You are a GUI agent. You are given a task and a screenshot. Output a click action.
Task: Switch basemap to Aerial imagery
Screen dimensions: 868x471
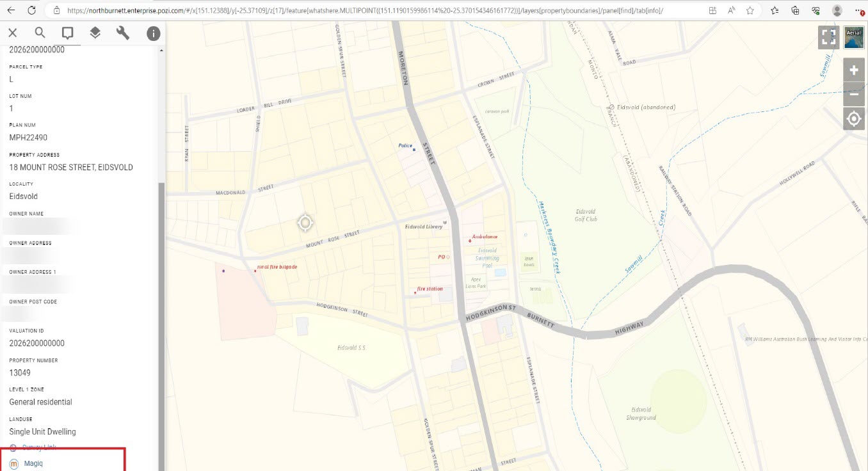pos(853,37)
